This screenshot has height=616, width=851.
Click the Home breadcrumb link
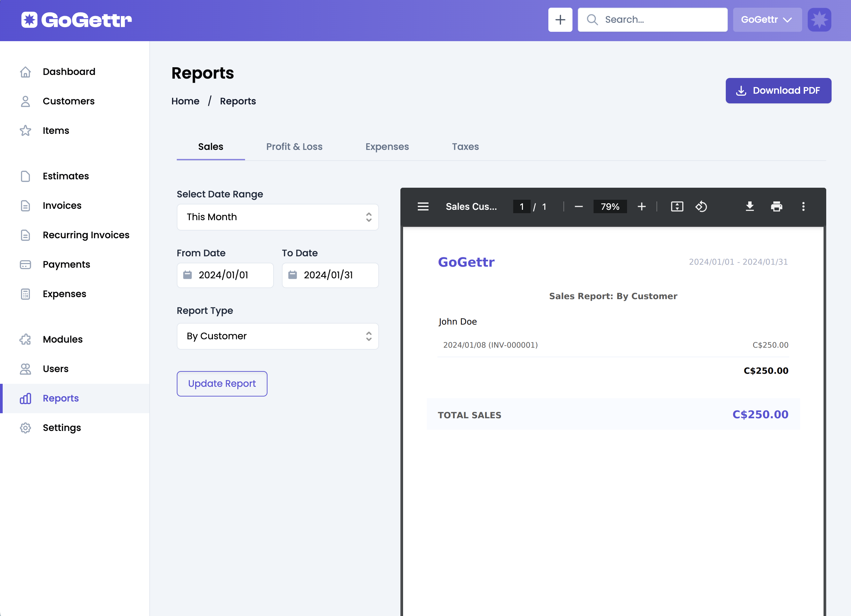tap(185, 101)
